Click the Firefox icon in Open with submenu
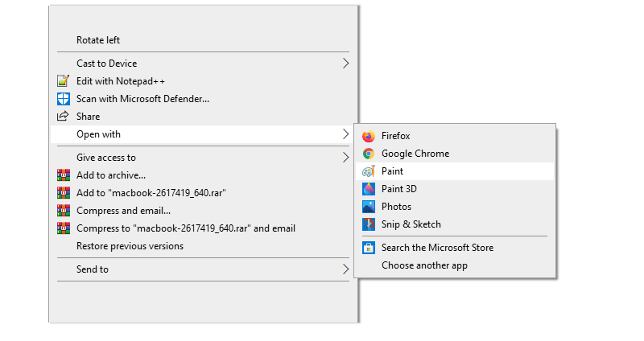 click(369, 136)
